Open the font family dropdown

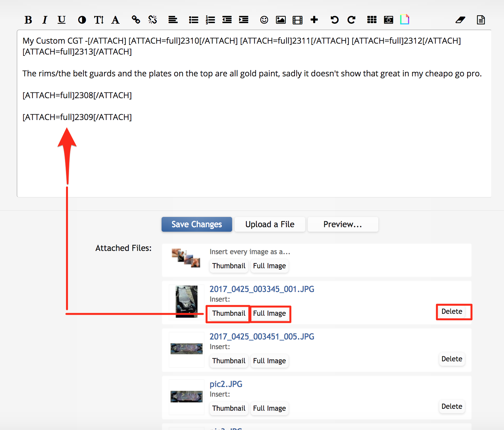pos(115,20)
